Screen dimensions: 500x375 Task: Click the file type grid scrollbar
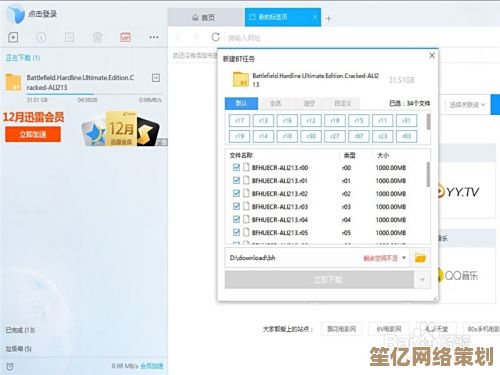(429, 122)
